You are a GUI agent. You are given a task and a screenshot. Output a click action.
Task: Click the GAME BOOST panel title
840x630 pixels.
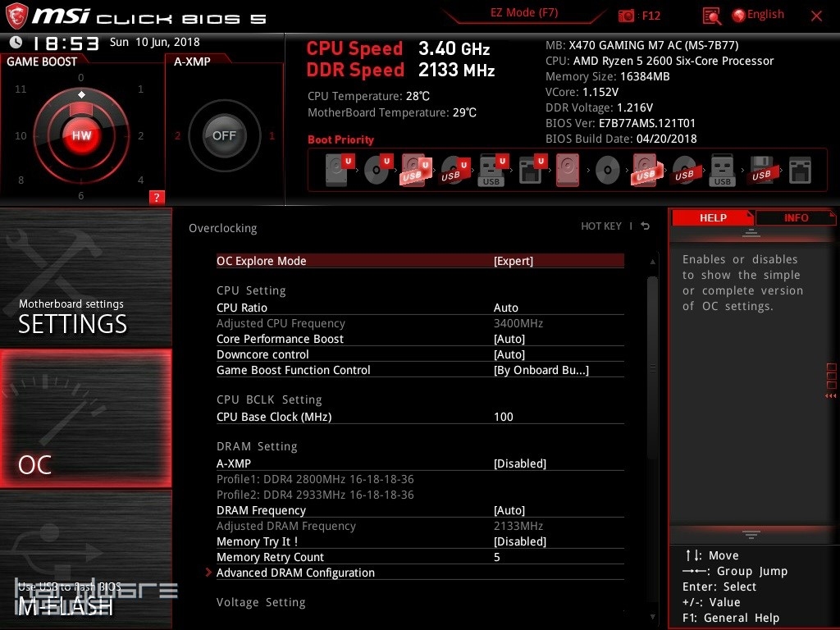point(42,62)
